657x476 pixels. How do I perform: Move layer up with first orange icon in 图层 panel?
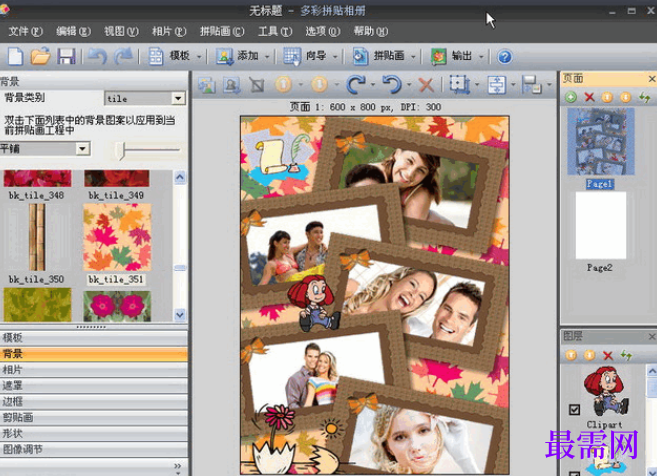tap(571, 356)
